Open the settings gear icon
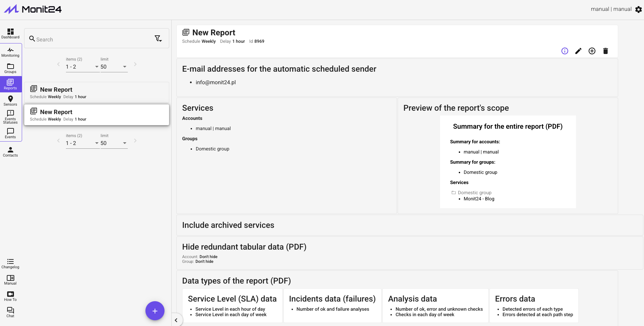Viewport: 644px width, 326px height. click(639, 10)
